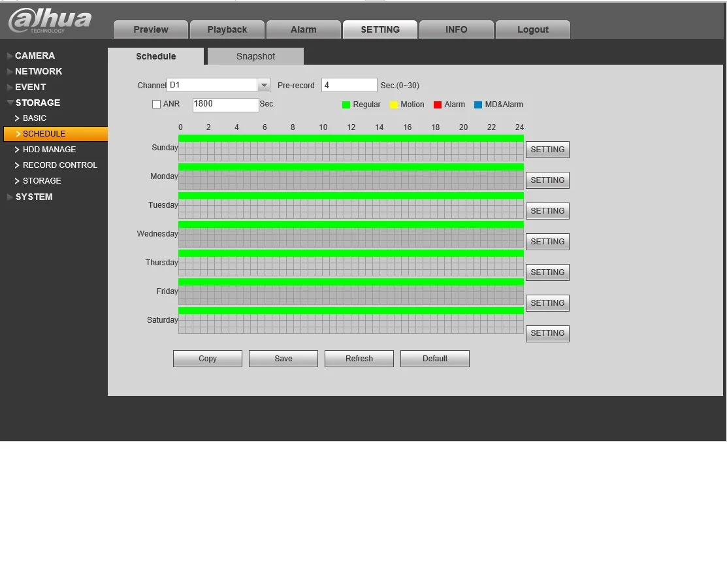Image resolution: width=727 pixels, height=588 pixels.
Task: Click the ANR 1800 seconds field
Action: point(225,105)
